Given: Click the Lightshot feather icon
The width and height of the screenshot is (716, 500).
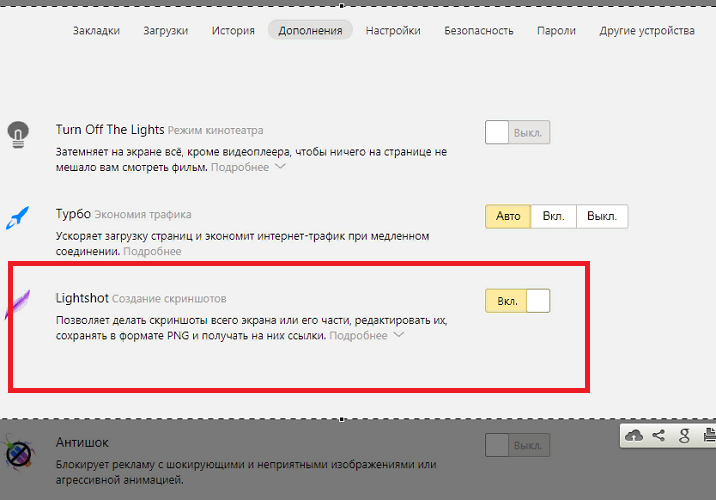Looking at the screenshot, I should point(17,303).
